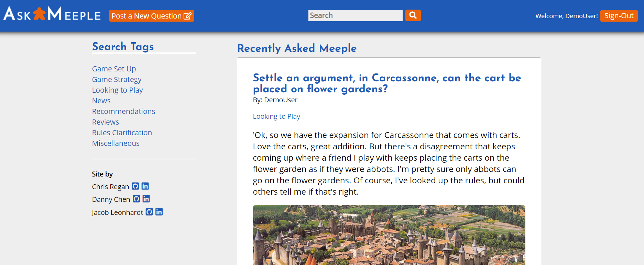Open Danny Chen's GitHub profile icon
Screen dimensions: 644x265
click(x=137, y=199)
